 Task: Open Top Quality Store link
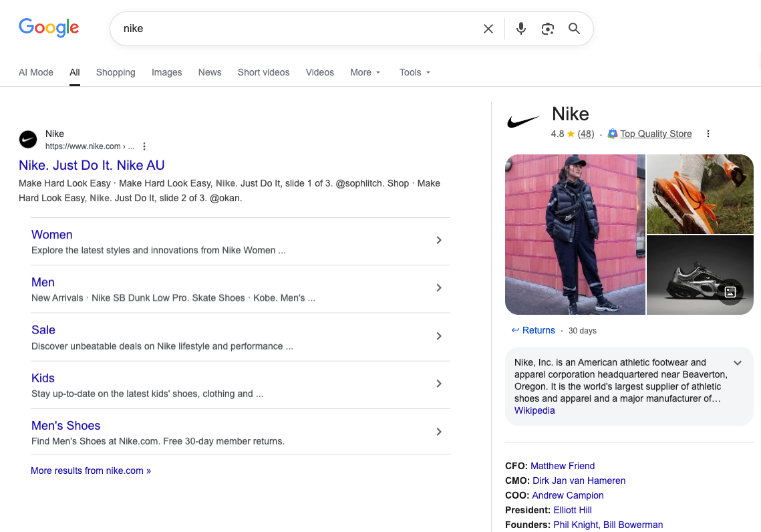(x=655, y=134)
